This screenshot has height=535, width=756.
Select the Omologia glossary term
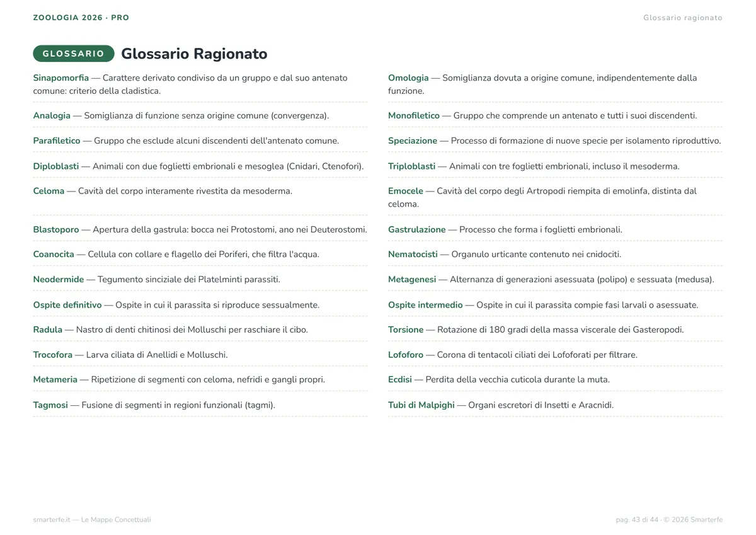tap(408, 78)
